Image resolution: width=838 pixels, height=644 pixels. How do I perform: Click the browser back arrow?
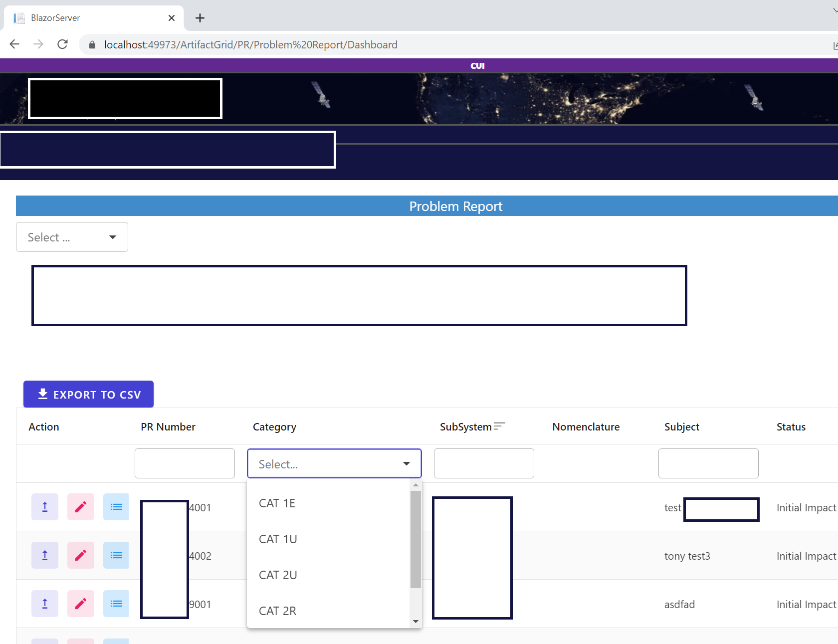tap(14, 44)
